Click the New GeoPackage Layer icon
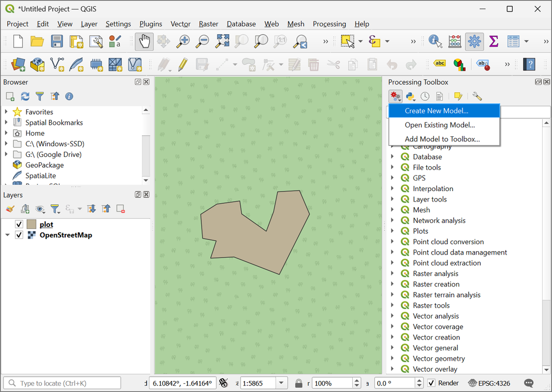552x392 pixels. (x=38, y=65)
